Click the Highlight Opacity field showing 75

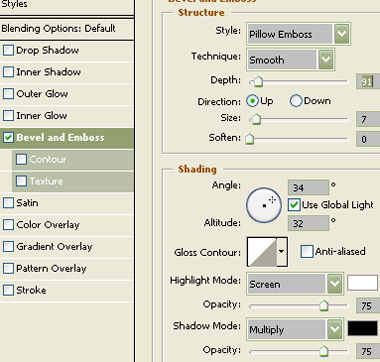[368, 305]
